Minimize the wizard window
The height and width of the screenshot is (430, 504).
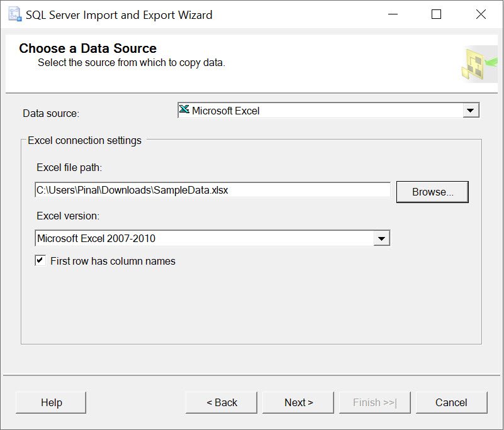point(393,14)
